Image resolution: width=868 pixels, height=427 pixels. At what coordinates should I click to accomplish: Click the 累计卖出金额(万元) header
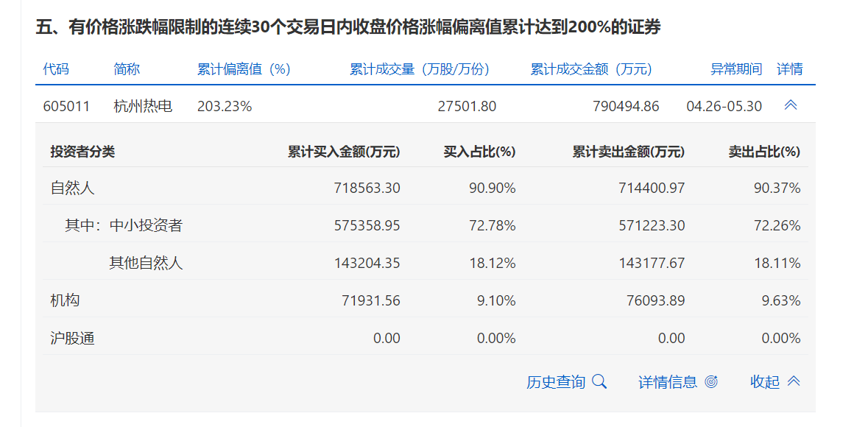click(629, 152)
